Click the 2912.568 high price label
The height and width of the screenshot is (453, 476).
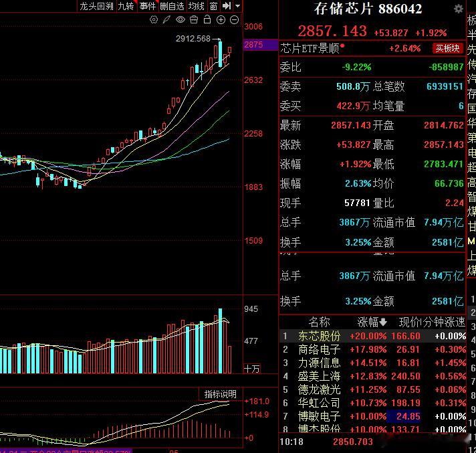click(x=193, y=39)
